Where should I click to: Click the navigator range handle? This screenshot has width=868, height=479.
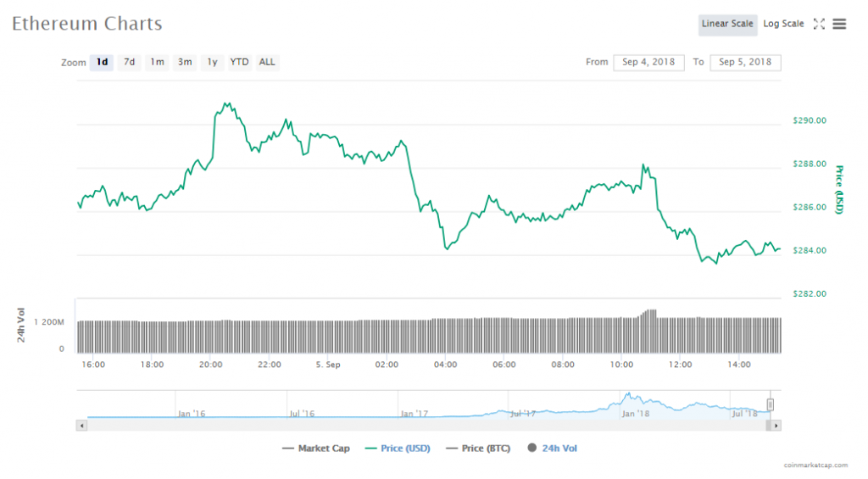[771, 404]
